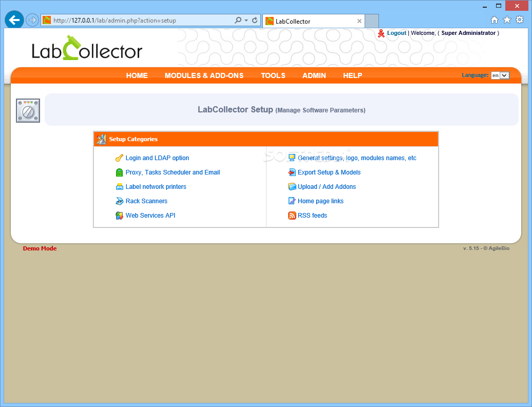This screenshot has width=532, height=407.
Task: Open the MODULES & ADD-ONS menu
Action: 204,75
